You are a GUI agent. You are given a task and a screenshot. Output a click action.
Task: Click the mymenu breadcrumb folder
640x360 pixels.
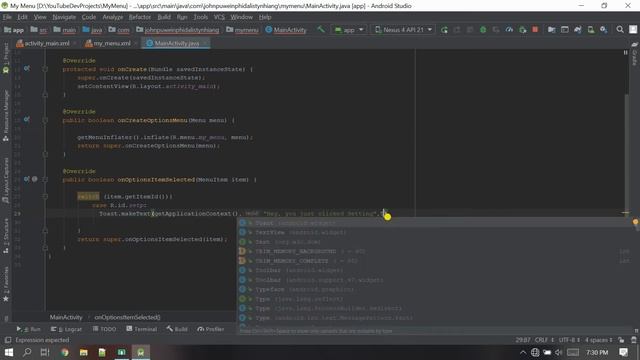point(242,29)
